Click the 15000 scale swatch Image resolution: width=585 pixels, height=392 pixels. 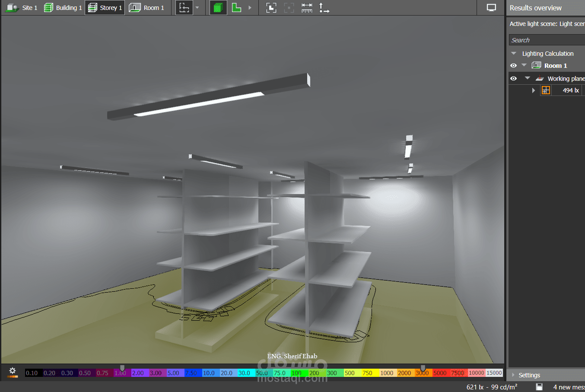(x=494, y=373)
